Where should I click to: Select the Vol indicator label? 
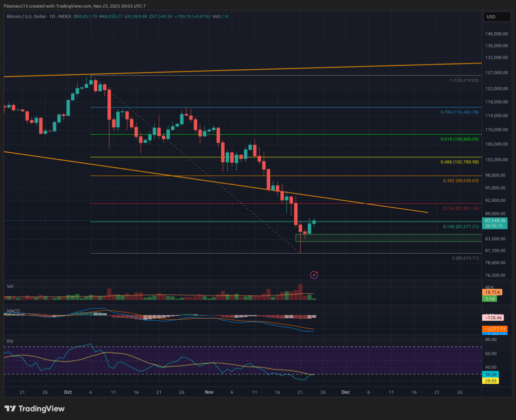click(9, 286)
